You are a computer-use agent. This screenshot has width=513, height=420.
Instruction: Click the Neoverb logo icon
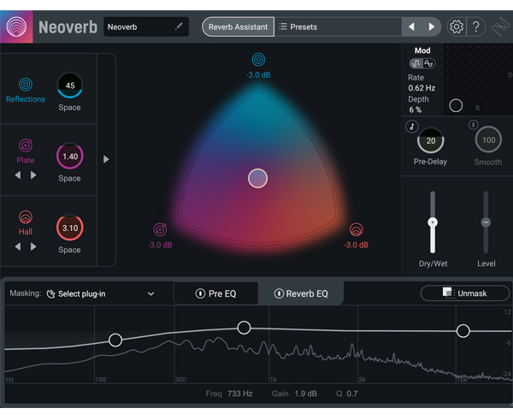16,27
